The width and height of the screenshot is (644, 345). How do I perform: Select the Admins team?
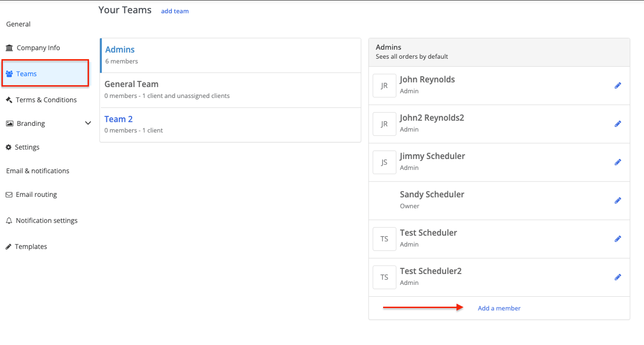pos(120,49)
